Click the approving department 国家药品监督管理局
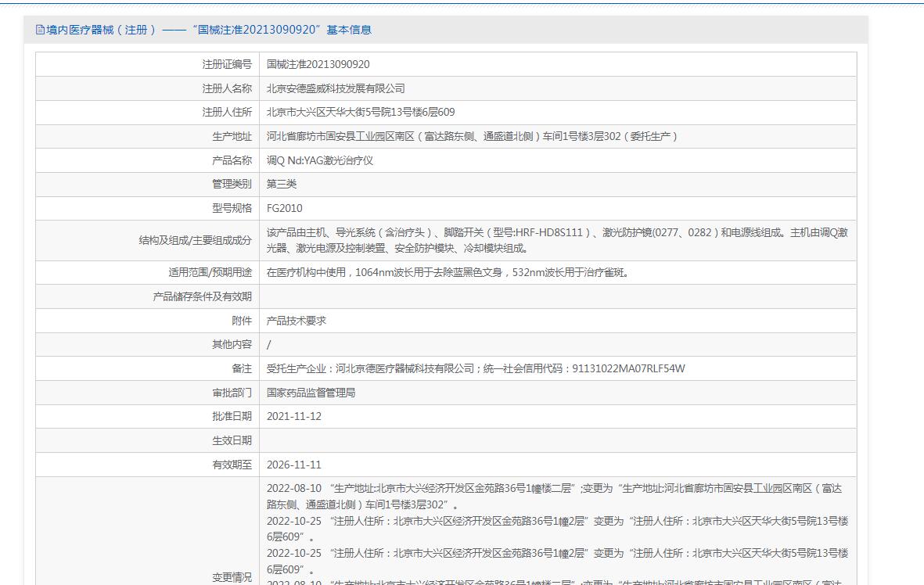 coord(311,393)
